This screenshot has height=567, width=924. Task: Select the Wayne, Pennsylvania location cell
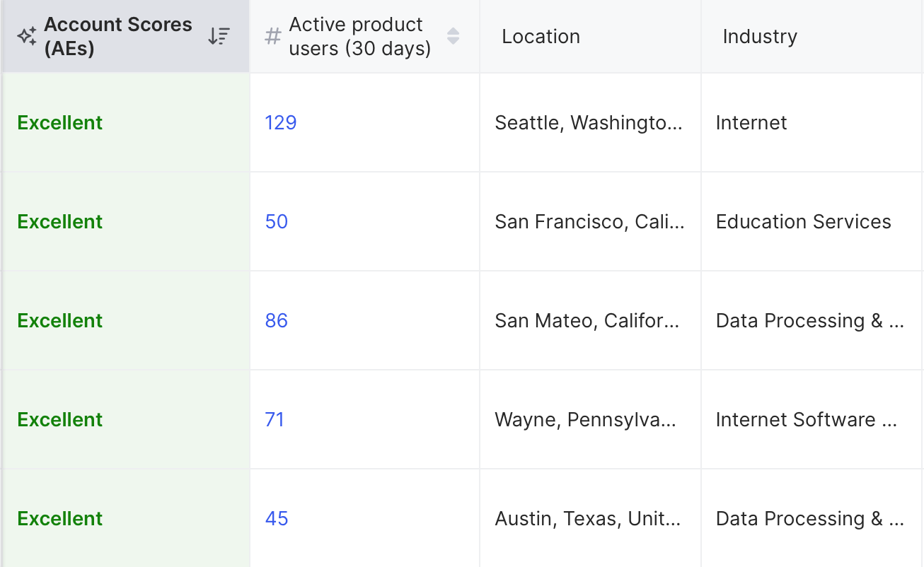[x=586, y=420]
